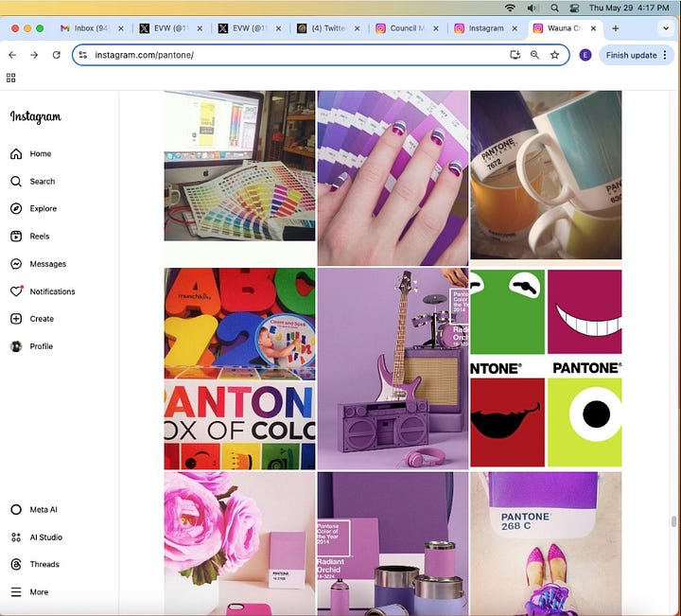
Task: Click the install app icon in address bar
Action: (x=515, y=55)
